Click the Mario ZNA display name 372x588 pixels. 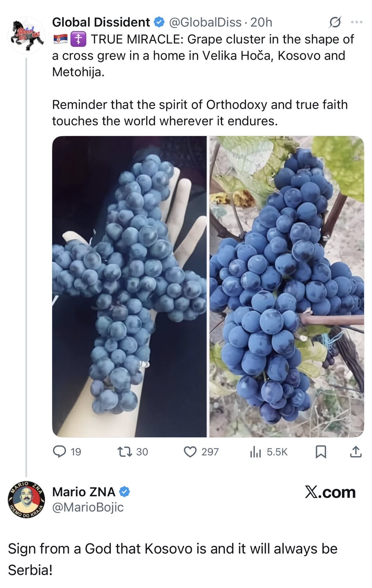tap(84, 492)
